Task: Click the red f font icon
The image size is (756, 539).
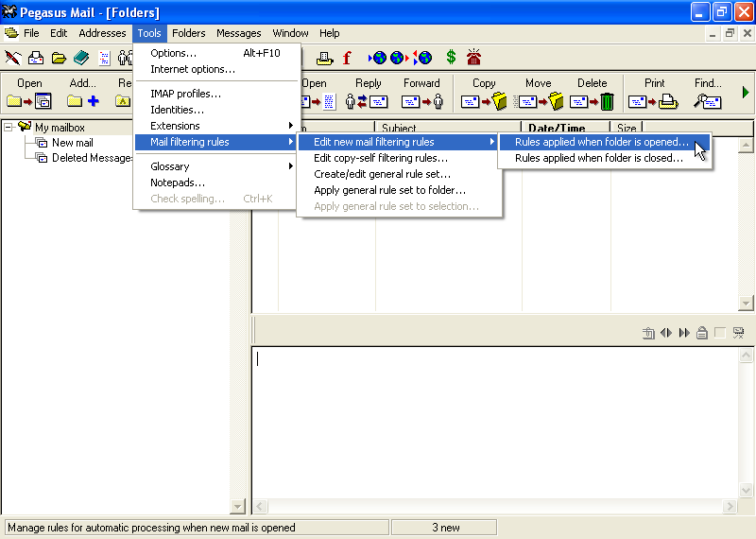Action: 347,58
